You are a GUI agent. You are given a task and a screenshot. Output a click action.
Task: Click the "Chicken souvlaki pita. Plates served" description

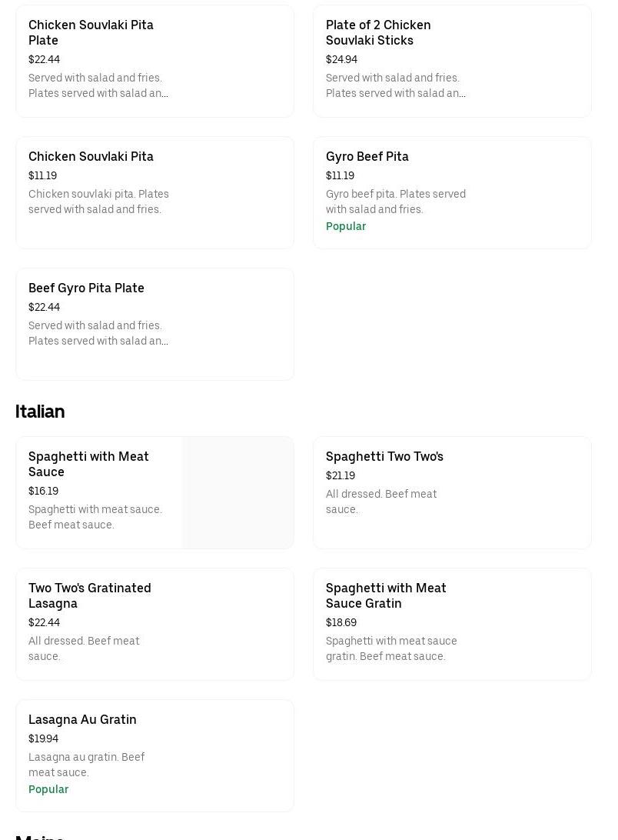[x=98, y=202]
